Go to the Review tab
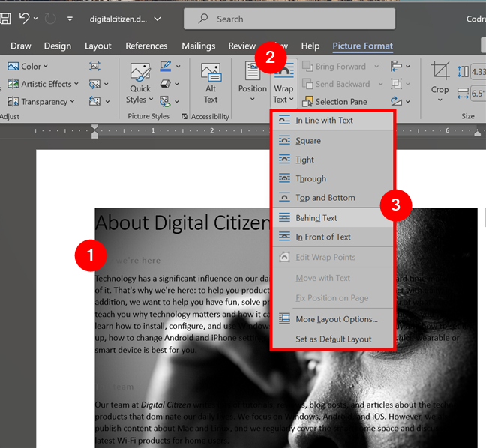This screenshot has width=486, height=448. (x=242, y=46)
